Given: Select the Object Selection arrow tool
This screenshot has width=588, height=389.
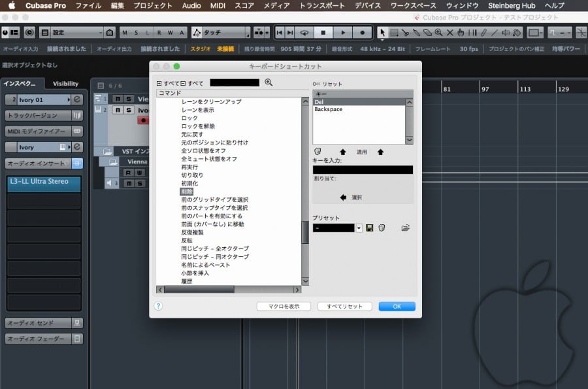Looking at the screenshot, I should [382, 33].
